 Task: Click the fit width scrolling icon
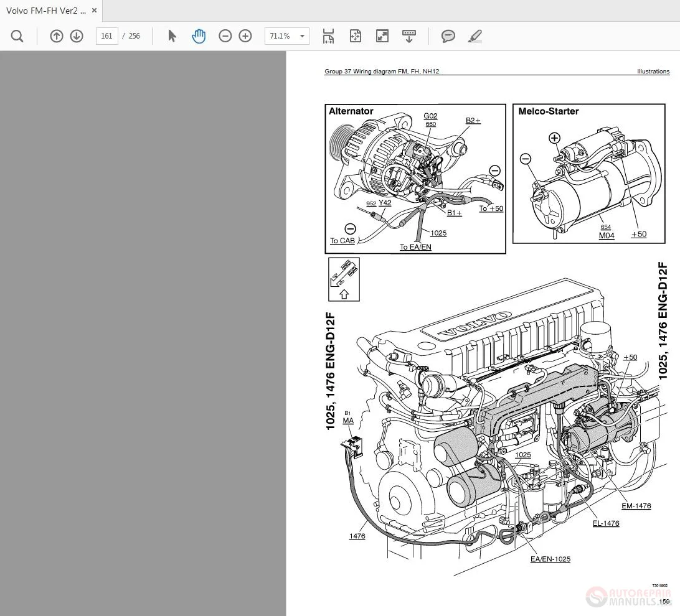click(328, 36)
